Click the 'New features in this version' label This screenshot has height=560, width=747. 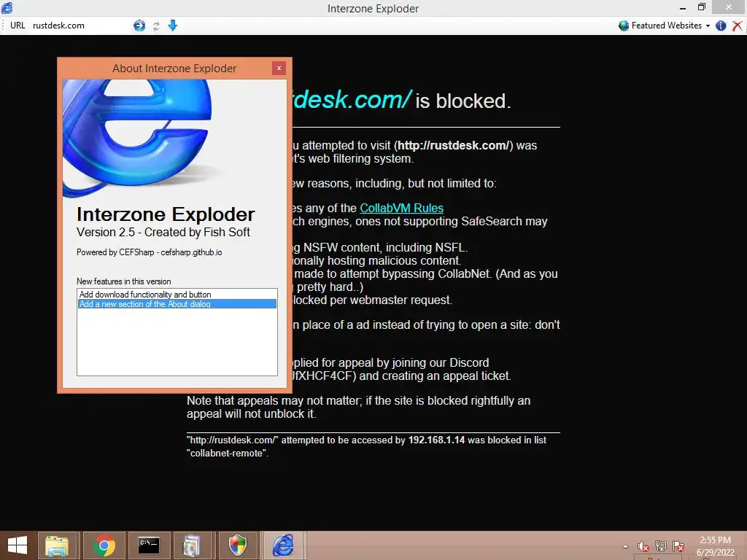coord(123,281)
